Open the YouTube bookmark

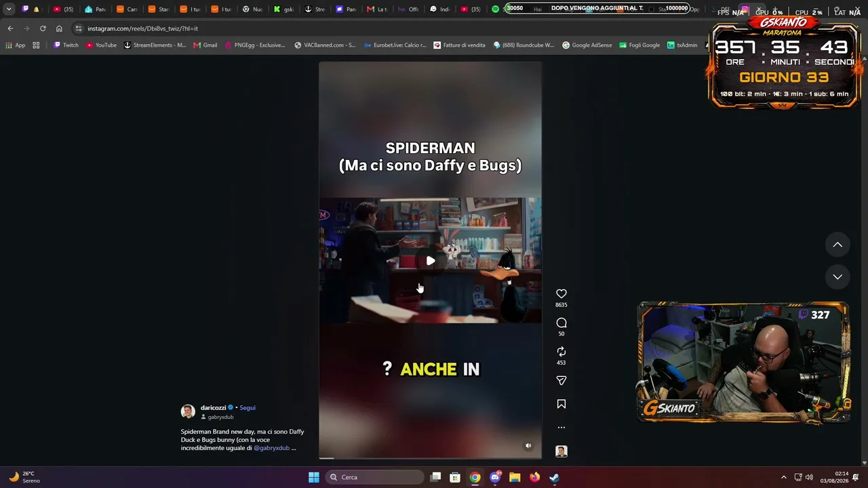pyautogui.click(x=101, y=45)
